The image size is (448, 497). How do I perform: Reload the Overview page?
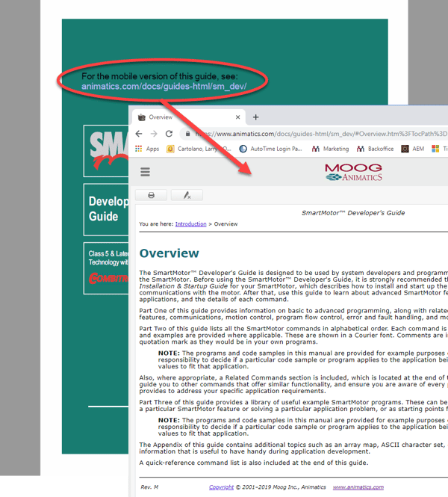click(x=169, y=134)
